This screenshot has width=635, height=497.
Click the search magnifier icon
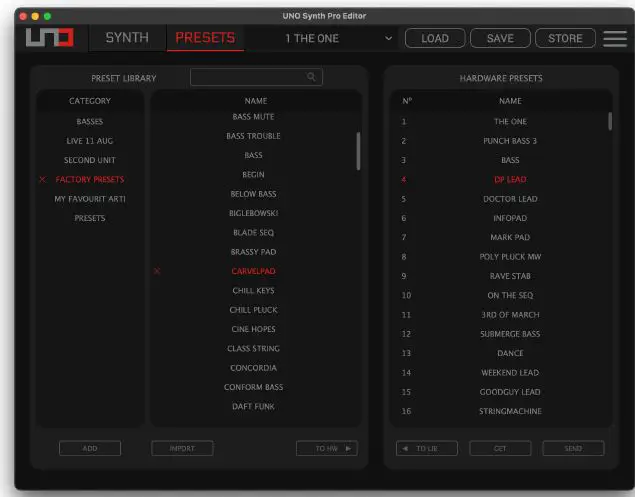point(311,77)
